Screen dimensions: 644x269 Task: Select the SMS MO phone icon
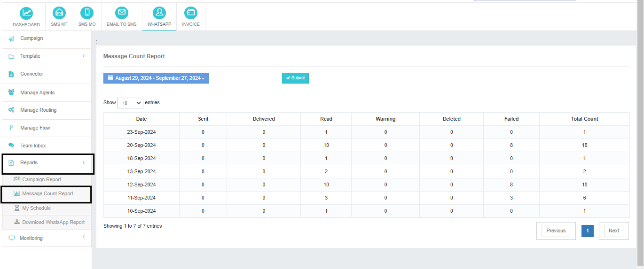(x=87, y=13)
